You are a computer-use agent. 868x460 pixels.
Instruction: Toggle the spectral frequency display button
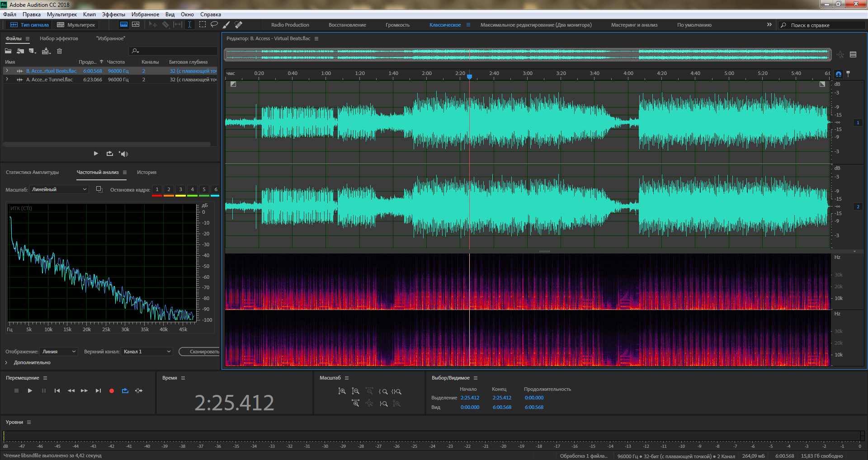[123, 25]
